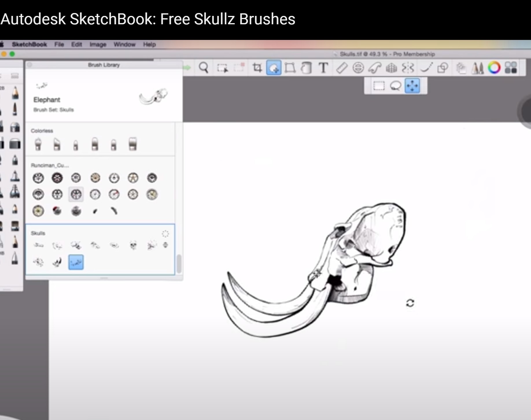Select the human skull brush in Skulls set
The height and width of the screenshot is (420, 531).
[133, 246]
